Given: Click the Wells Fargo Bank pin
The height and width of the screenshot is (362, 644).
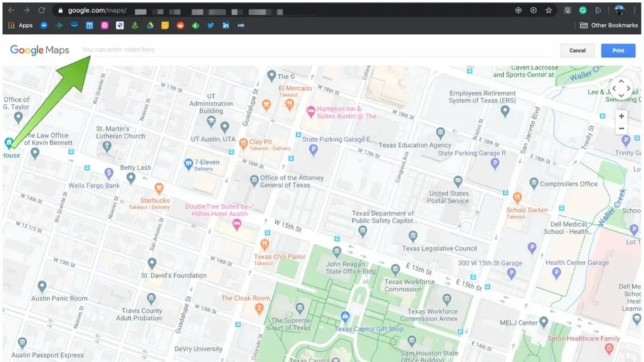Looking at the screenshot, I should click(109, 173).
